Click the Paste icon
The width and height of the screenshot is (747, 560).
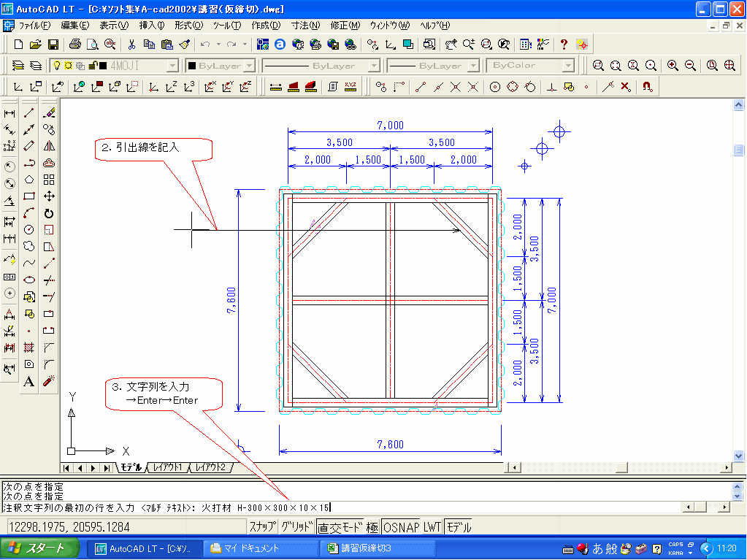[166, 45]
